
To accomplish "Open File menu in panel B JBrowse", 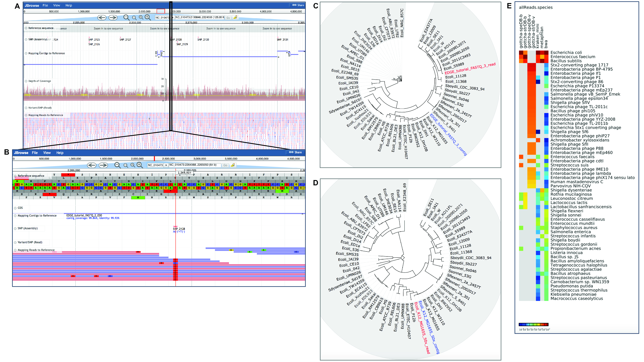I will point(35,153).
